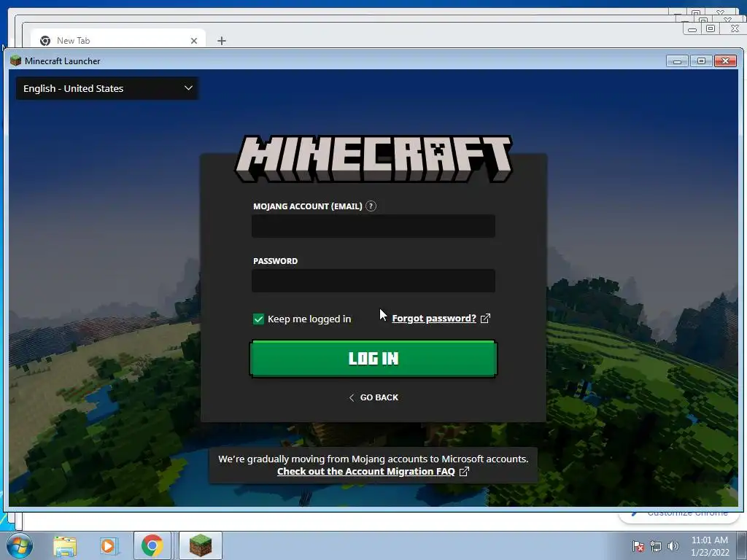This screenshot has height=560, width=747.
Task: Click the help question mark next to Mojang Account
Action: click(371, 206)
